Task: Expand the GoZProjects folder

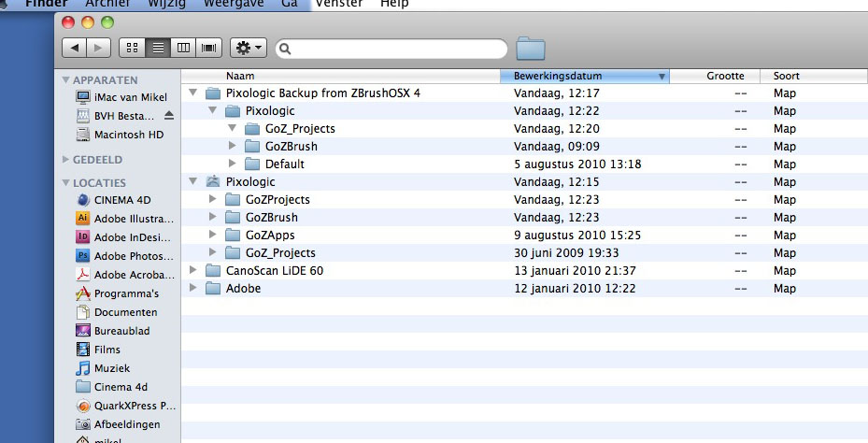Action: click(213, 199)
